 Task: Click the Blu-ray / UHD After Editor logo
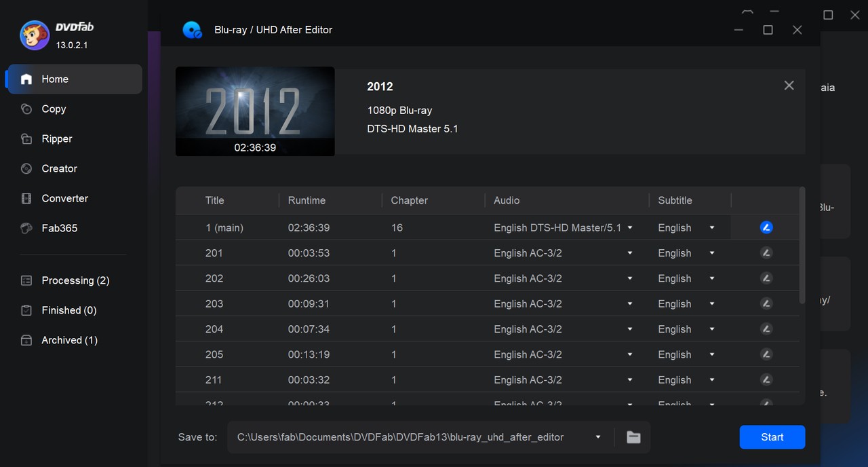point(193,29)
